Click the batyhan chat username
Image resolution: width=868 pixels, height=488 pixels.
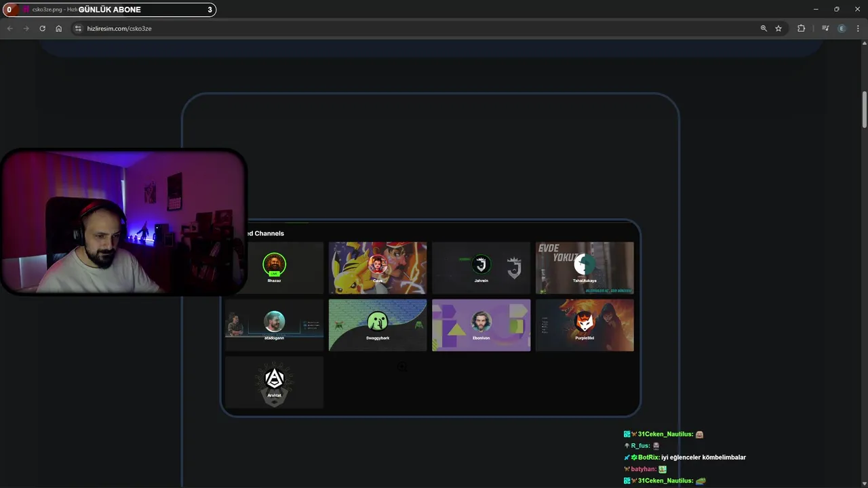click(x=644, y=469)
